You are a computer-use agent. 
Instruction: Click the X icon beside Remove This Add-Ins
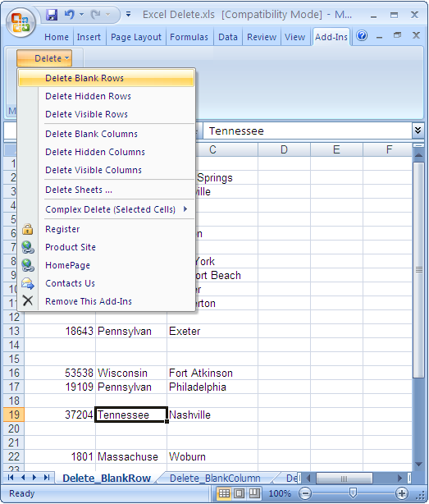[x=28, y=301]
